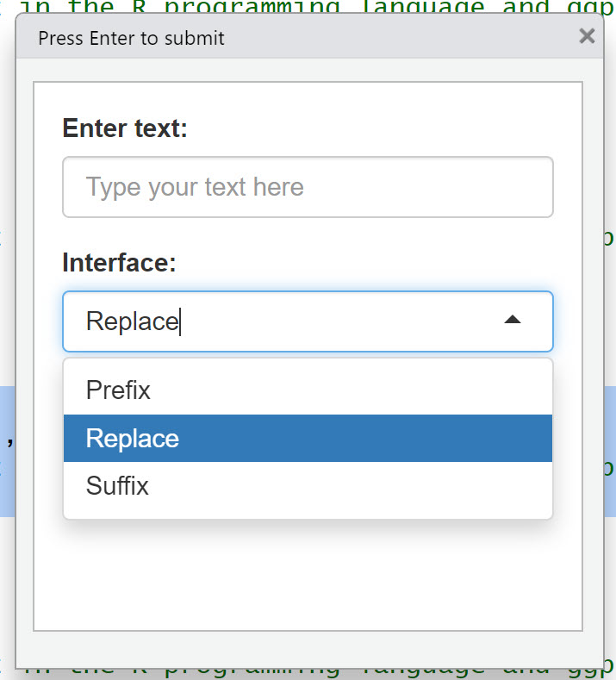The image size is (616, 680).
Task: Select Prefix from the Interface dropdown list
Action: (308, 390)
